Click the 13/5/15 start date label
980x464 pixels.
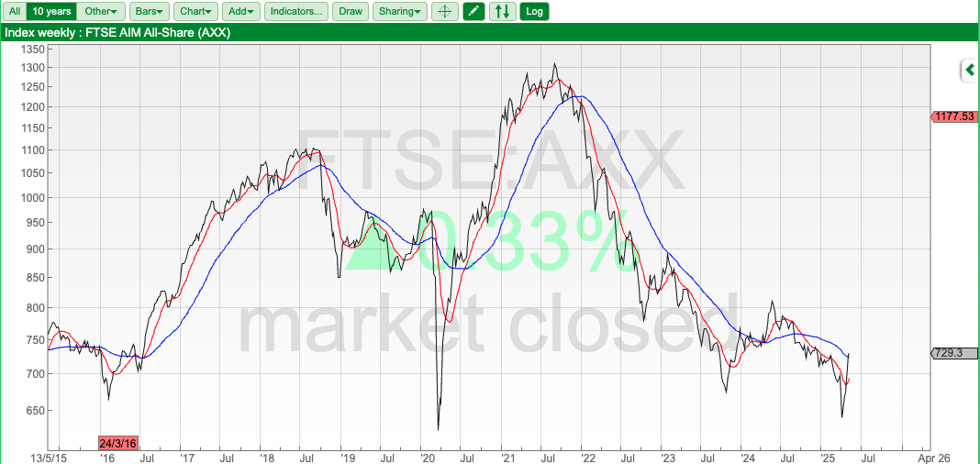click(x=48, y=457)
